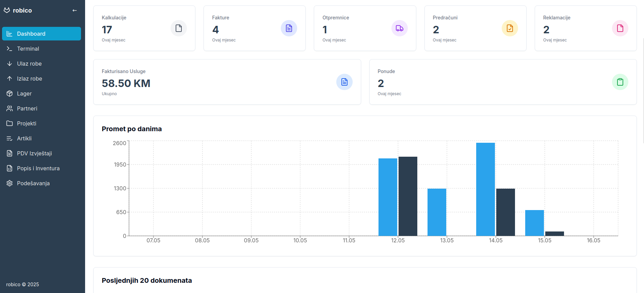Click the Predračuni check-file icon
Viewport: 644px width, 293px height.
[x=510, y=28]
